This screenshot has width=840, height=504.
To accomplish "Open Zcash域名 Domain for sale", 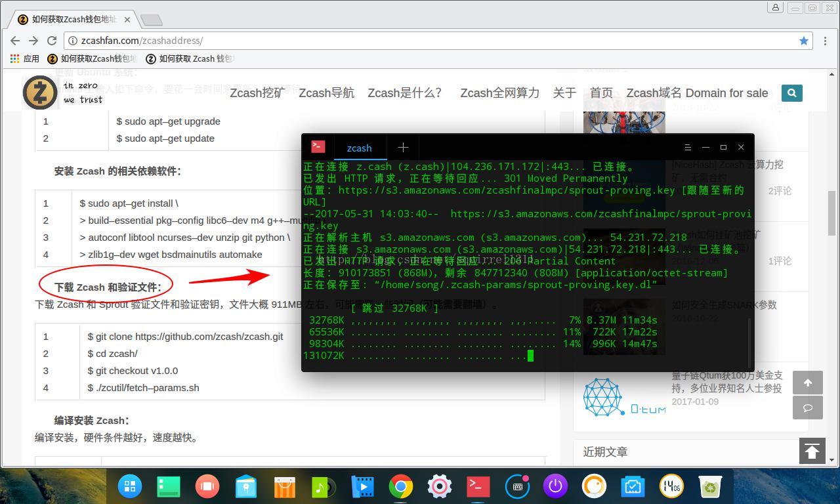I will coord(697,93).
